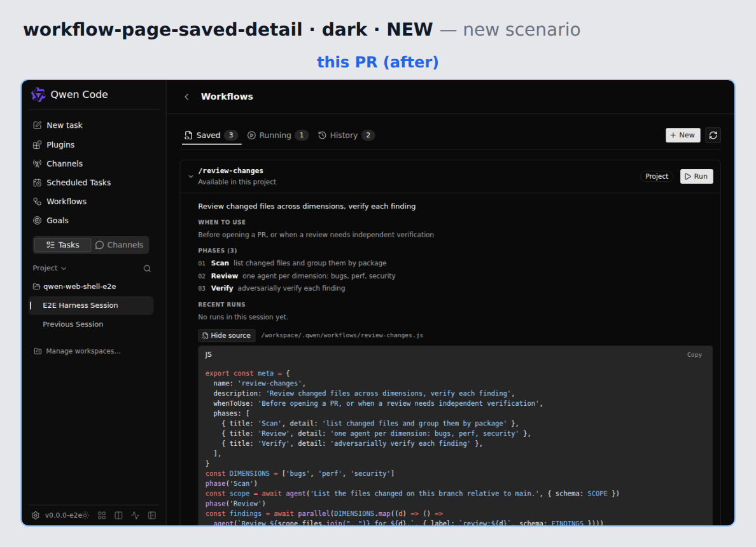Click the Qwen Code logo icon
Viewport: 756px width, 547px height.
tap(38, 95)
